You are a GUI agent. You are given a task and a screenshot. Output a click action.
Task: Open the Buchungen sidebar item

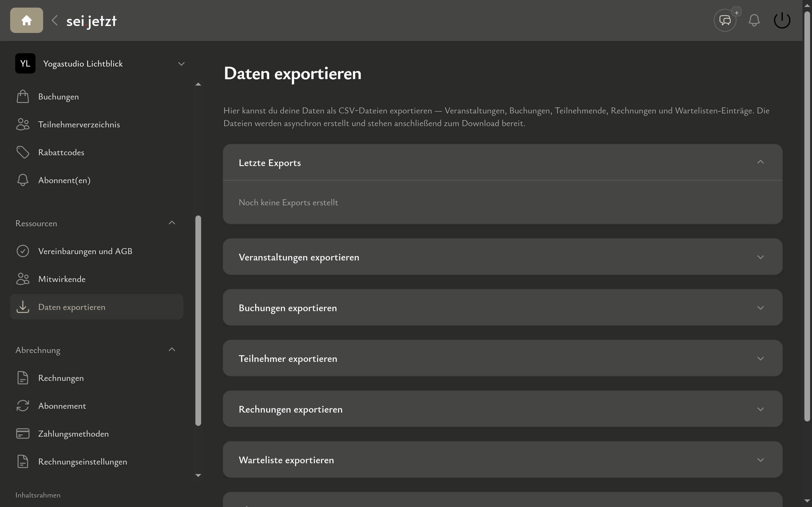(x=58, y=96)
